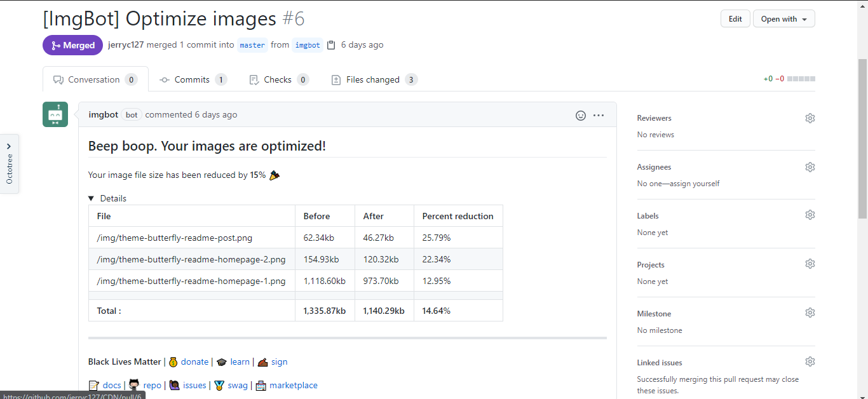This screenshot has width=868, height=399.
Task: Click the 62.34kb before cell
Action: click(325, 238)
